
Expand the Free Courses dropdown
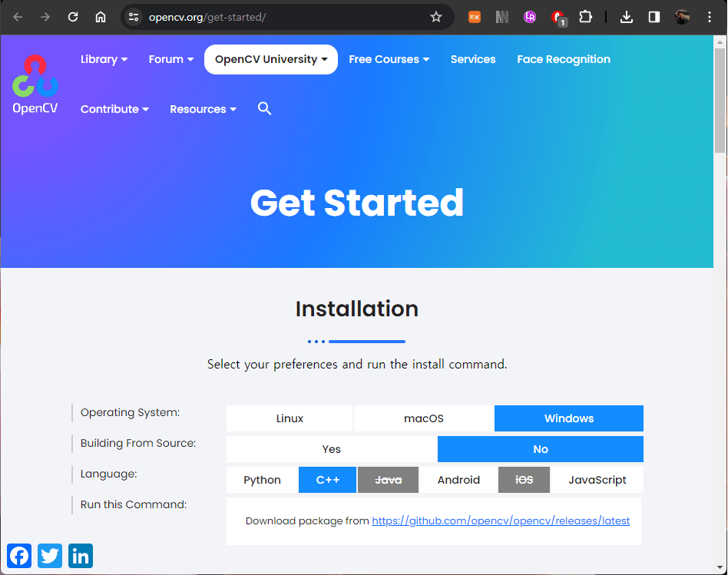pos(389,59)
